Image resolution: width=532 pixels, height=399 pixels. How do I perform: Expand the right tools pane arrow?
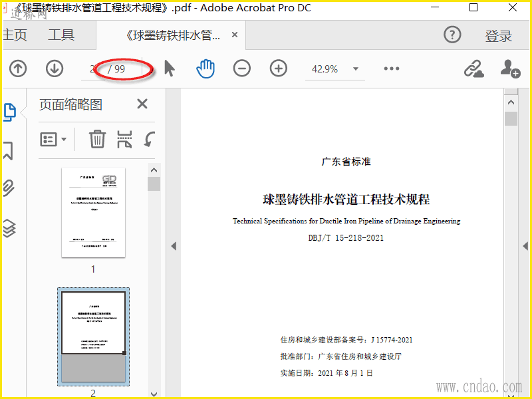(x=525, y=246)
